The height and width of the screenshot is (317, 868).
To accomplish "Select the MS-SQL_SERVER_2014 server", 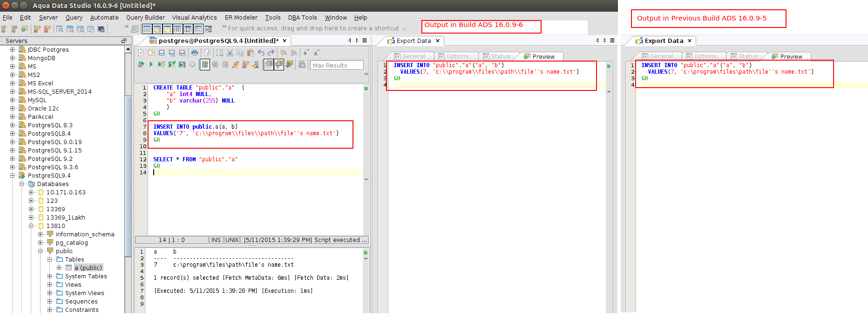I will [60, 91].
